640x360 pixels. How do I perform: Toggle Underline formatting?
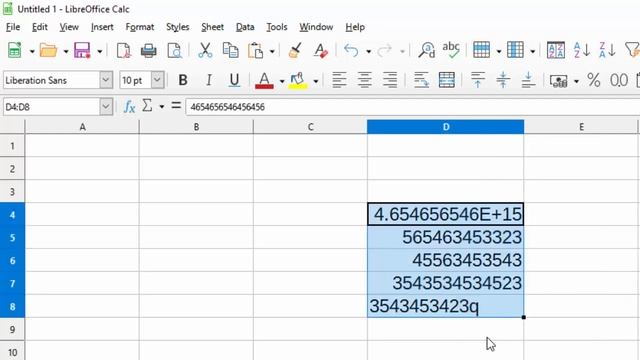pos(234,80)
